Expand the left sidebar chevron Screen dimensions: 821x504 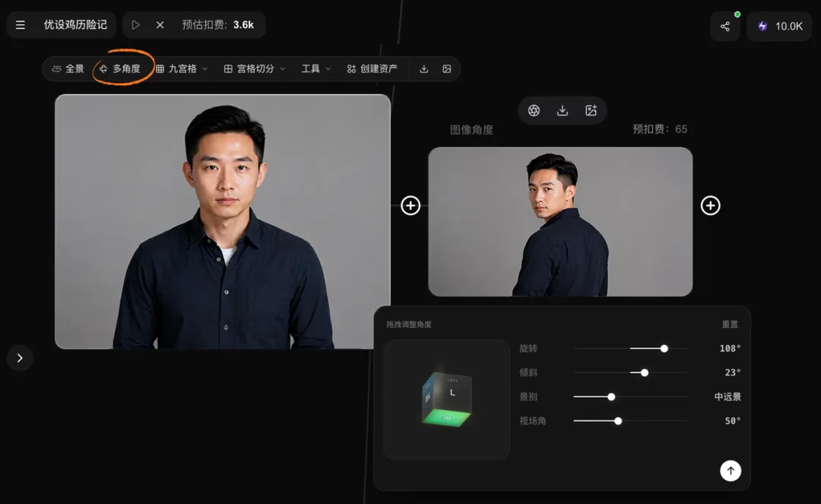point(20,358)
